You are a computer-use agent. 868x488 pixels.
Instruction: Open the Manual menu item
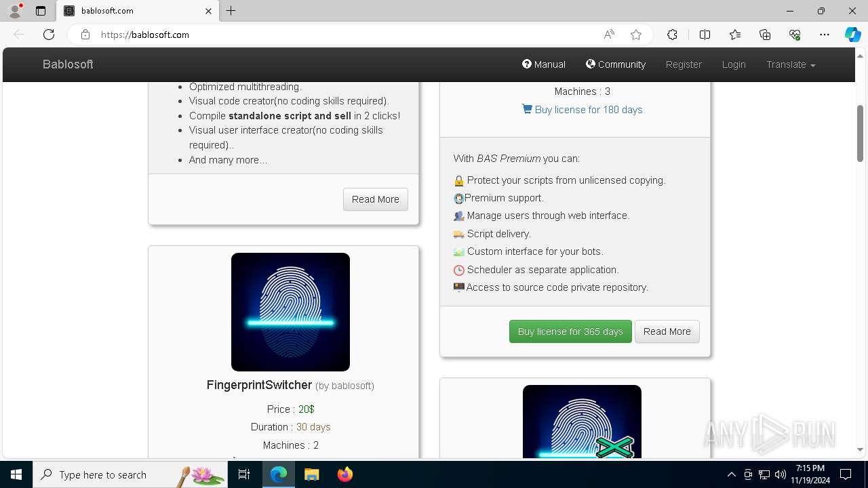coord(544,64)
